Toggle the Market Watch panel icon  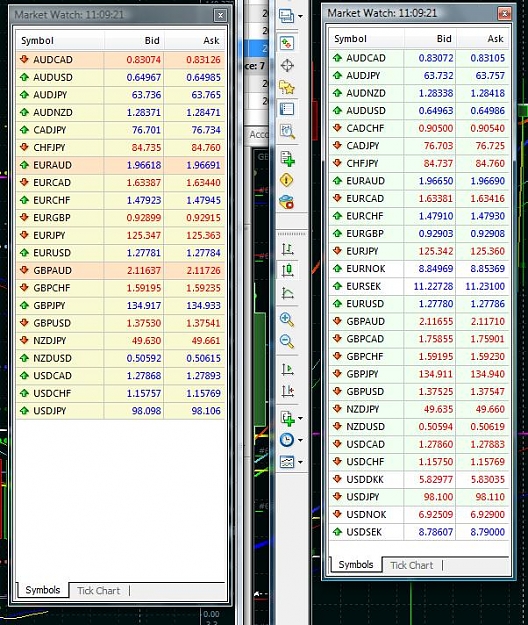click(287, 43)
